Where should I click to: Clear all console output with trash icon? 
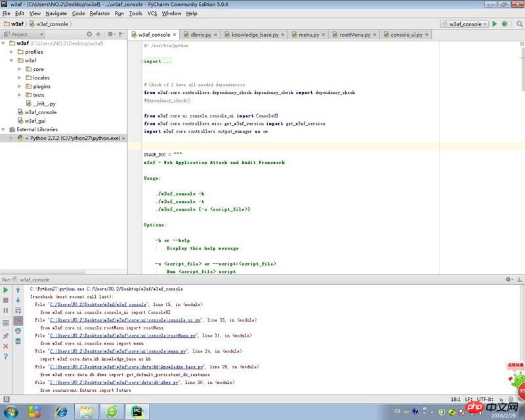click(x=18, y=341)
